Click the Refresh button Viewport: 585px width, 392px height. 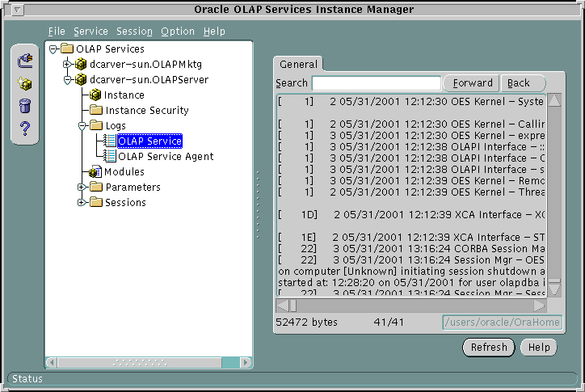pyautogui.click(x=489, y=348)
